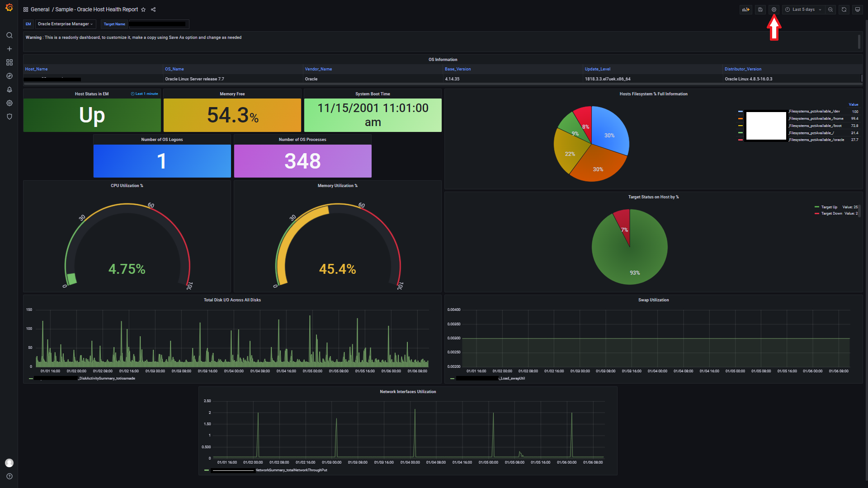Zoom out the time range
Viewport: 868px width, 488px height.
click(x=830, y=9)
